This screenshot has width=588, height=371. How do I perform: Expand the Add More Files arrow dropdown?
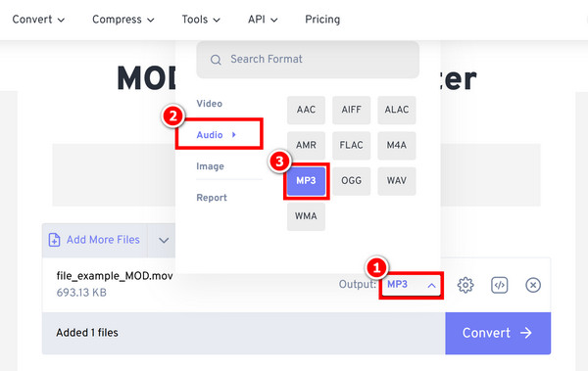pos(164,240)
